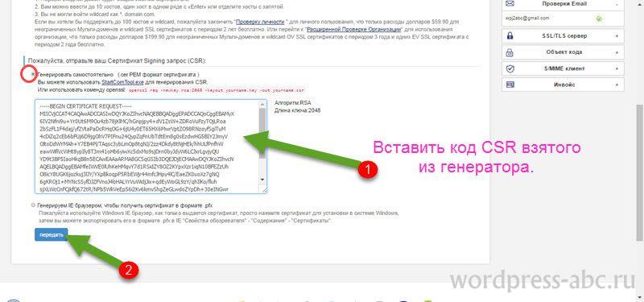
Task: Click the передать submit button
Action: (x=51, y=234)
